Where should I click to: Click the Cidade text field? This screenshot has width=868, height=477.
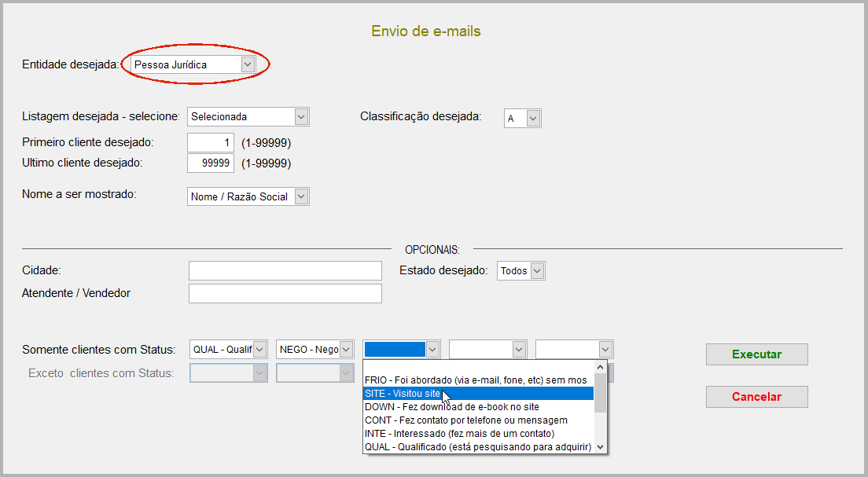click(x=285, y=270)
